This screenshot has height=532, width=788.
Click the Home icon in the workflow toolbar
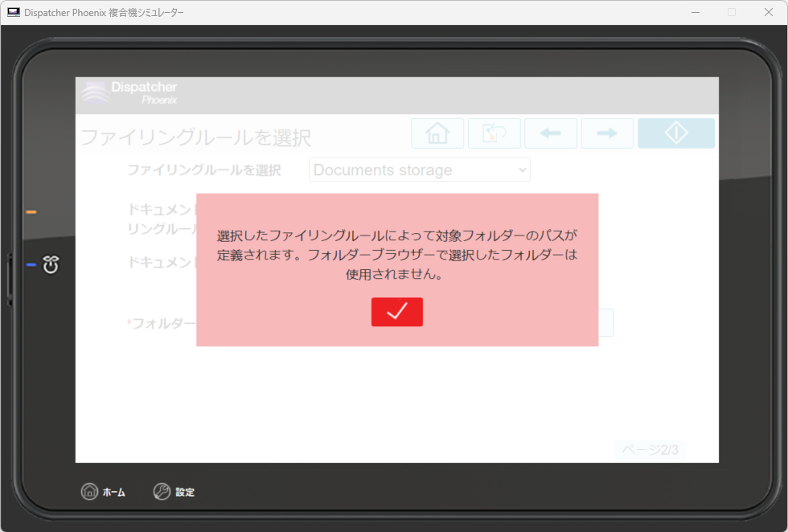[437, 133]
